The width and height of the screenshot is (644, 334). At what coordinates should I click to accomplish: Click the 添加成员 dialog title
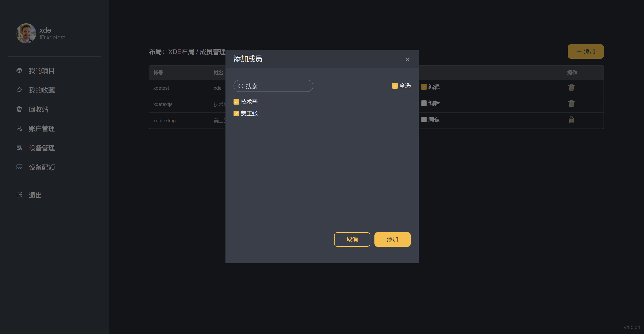point(248,59)
